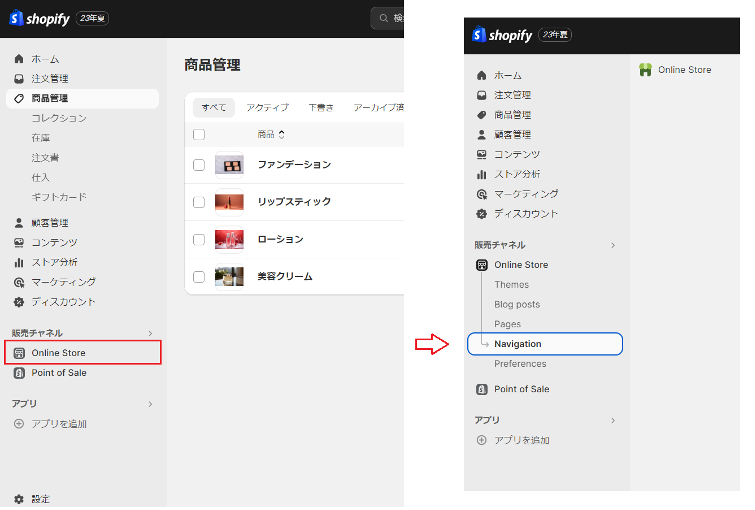Click the search field in top bar
Image resolution: width=755 pixels, height=510 pixels.
387,18
